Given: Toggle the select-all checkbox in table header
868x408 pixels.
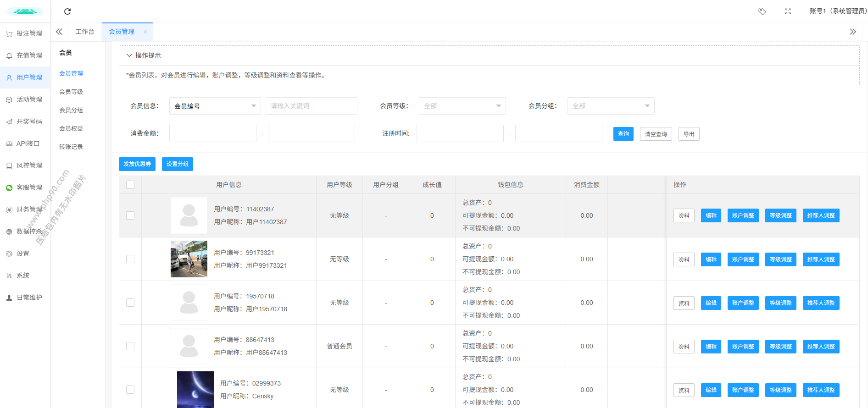Looking at the screenshot, I should (130, 185).
